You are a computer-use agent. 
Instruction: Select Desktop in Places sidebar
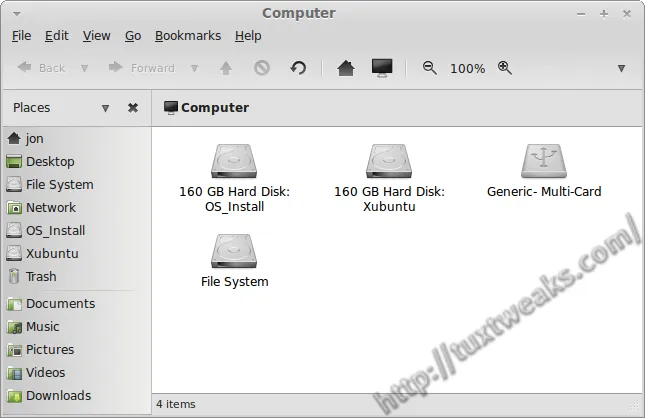(x=77, y=162)
